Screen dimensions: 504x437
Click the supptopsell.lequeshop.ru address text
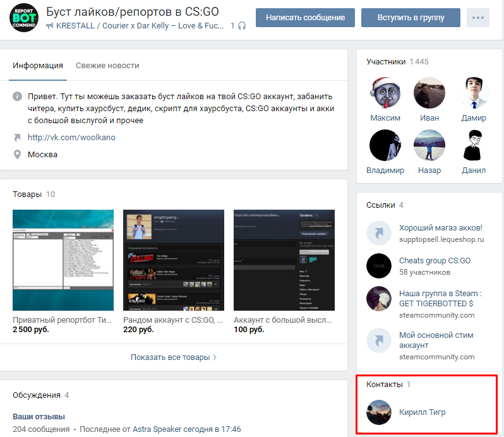[x=441, y=239]
